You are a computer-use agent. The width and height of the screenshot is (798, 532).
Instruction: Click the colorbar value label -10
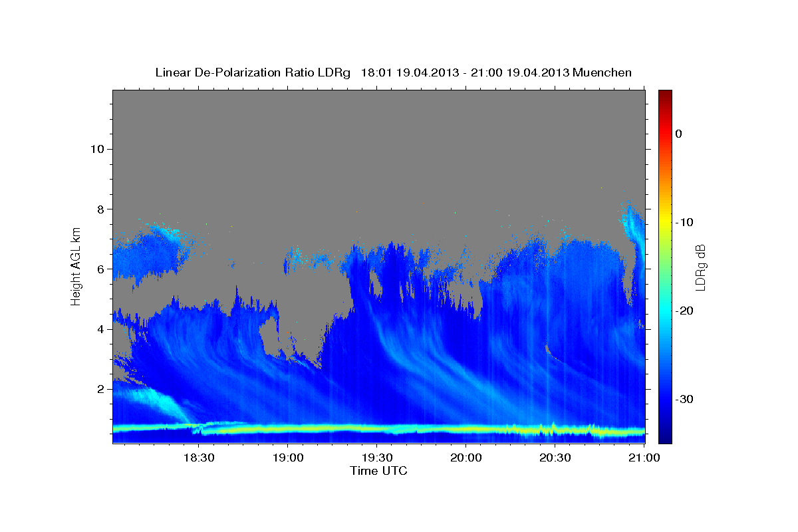coord(684,222)
